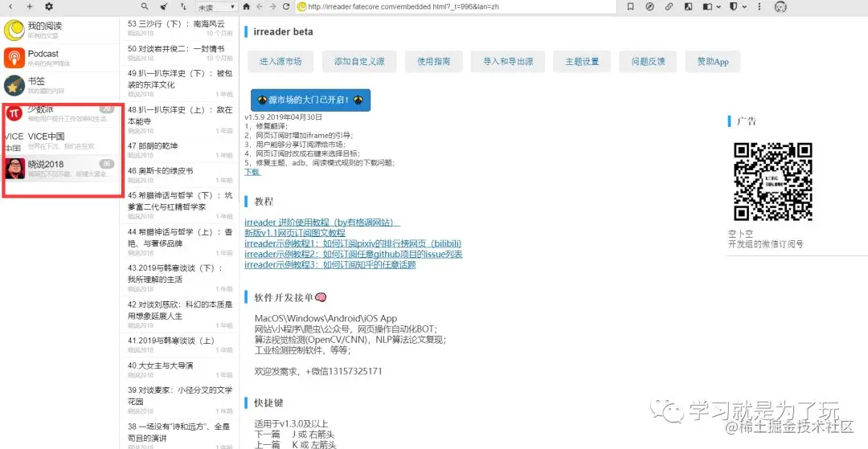
Task: Open article 53.三沙行（下）：南海风云
Action: tap(180, 27)
